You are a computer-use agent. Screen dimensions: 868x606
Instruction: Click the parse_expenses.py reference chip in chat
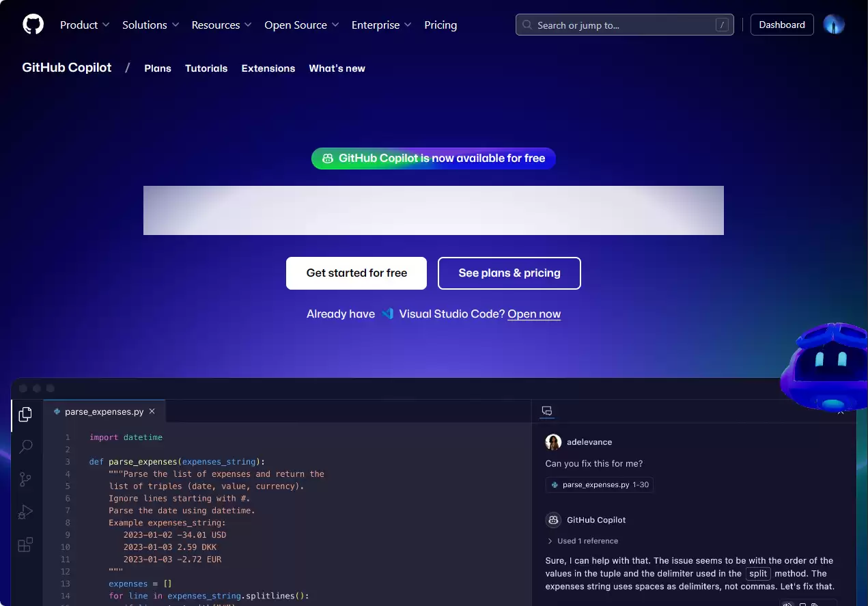[599, 484]
